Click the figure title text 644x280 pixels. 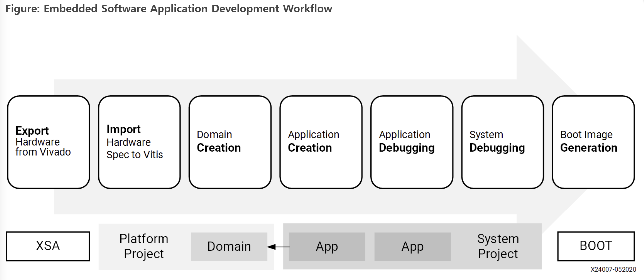pos(169,9)
